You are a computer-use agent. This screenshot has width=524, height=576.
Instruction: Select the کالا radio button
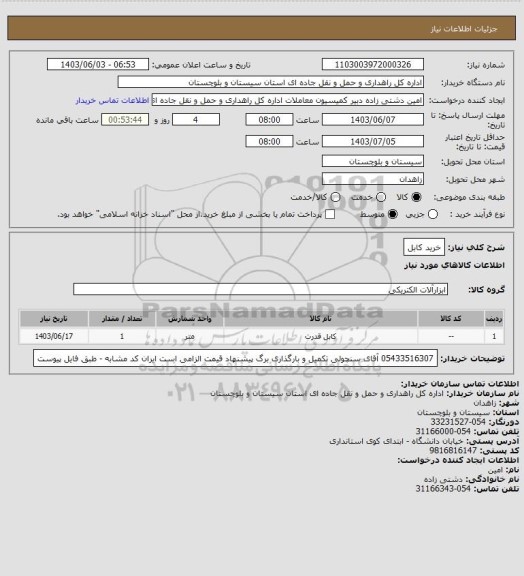pyautogui.click(x=416, y=197)
